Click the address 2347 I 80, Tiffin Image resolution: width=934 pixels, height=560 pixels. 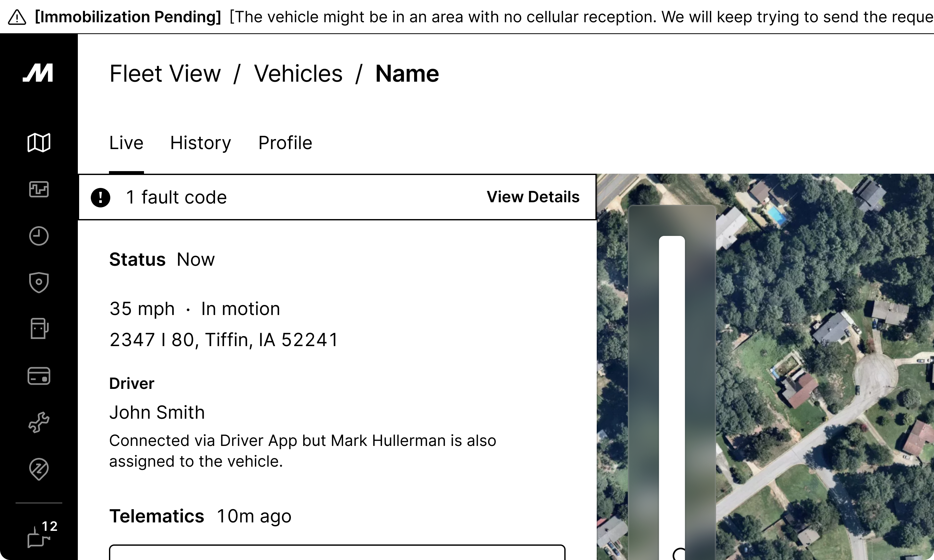[x=223, y=340]
